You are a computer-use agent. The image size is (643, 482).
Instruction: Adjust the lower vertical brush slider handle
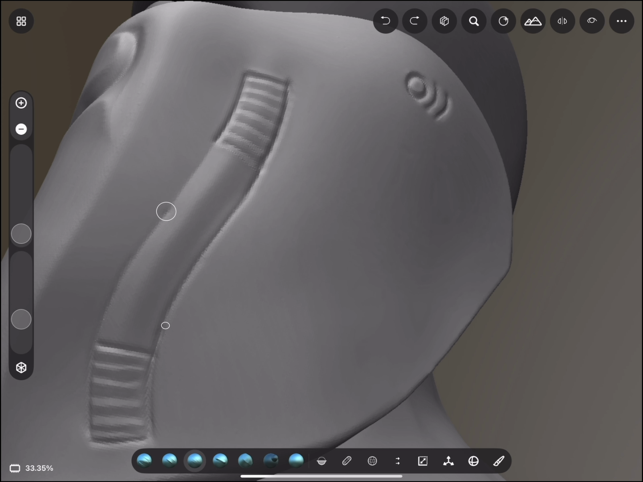click(21, 319)
